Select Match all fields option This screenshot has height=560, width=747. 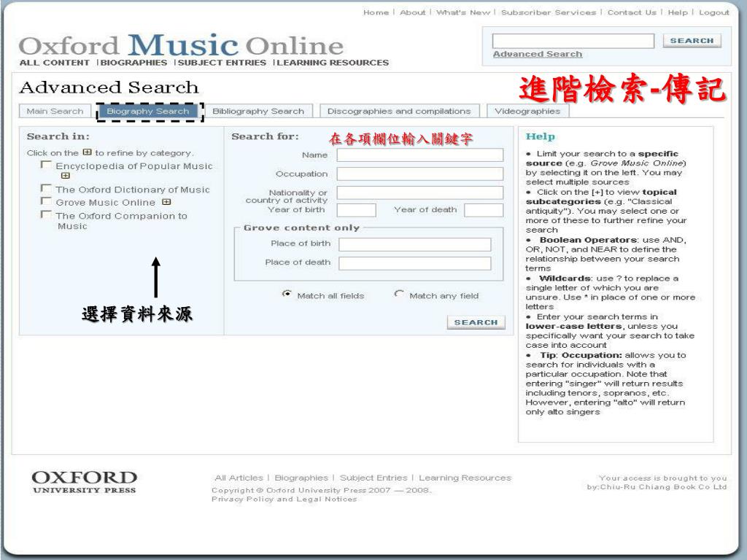(286, 294)
